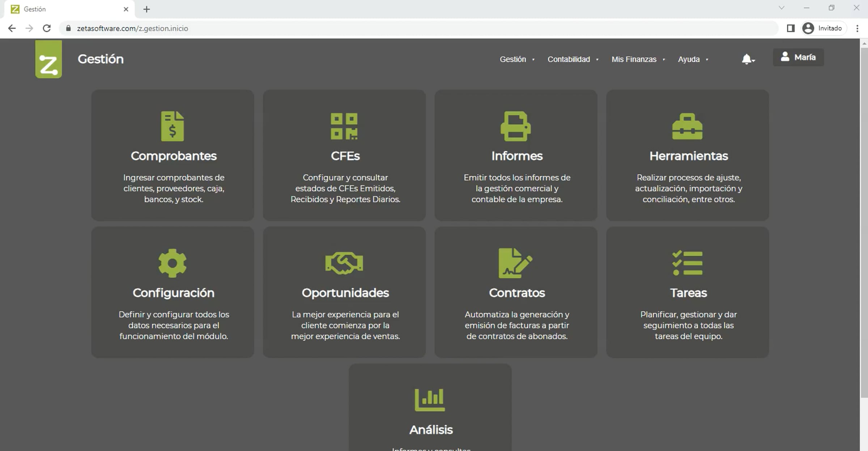Click the Informes card title
868x451 pixels.
click(517, 156)
